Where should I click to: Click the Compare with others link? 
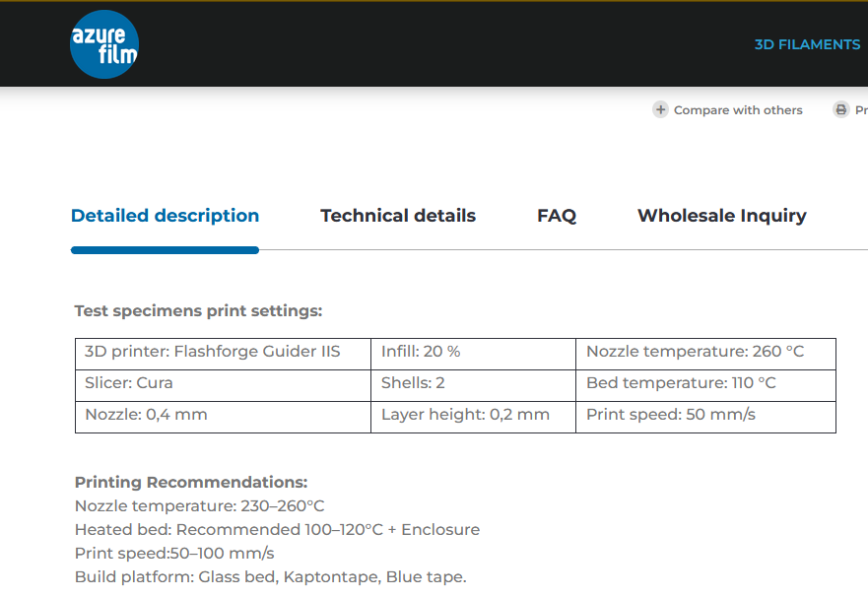point(738,110)
